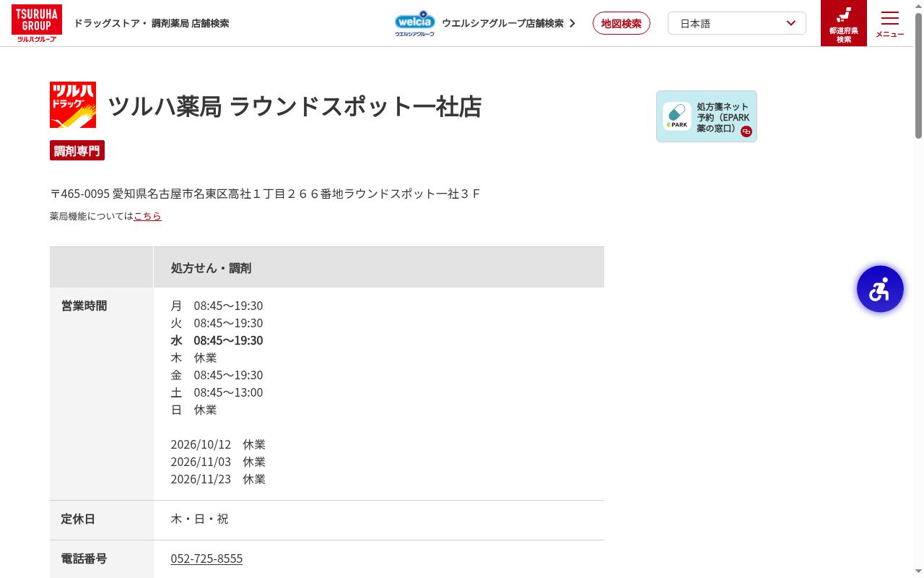Click the EPARK pill icon

(x=677, y=116)
